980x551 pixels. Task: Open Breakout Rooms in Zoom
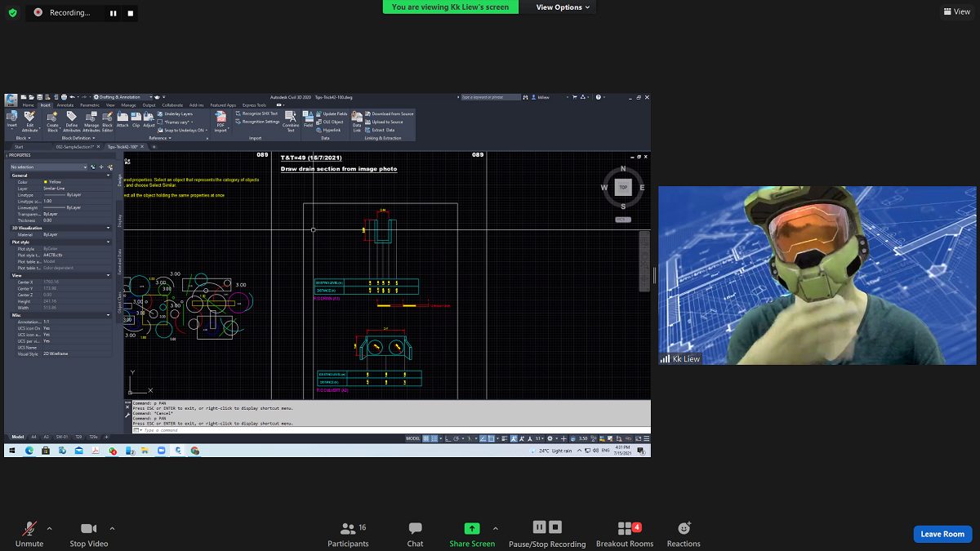click(x=625, y=534)
